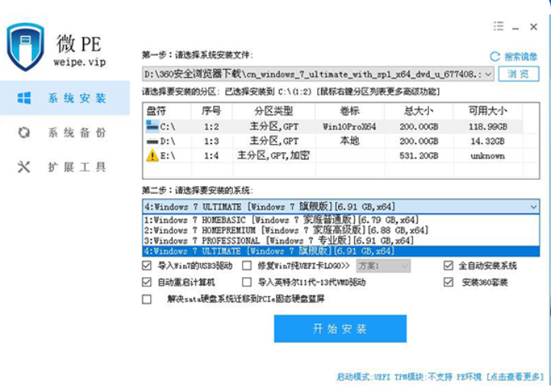The height and width of the screenshot is (392, 551).
Task: Click the Windows logo icon beside 系统安装
Action: (25, 98)
